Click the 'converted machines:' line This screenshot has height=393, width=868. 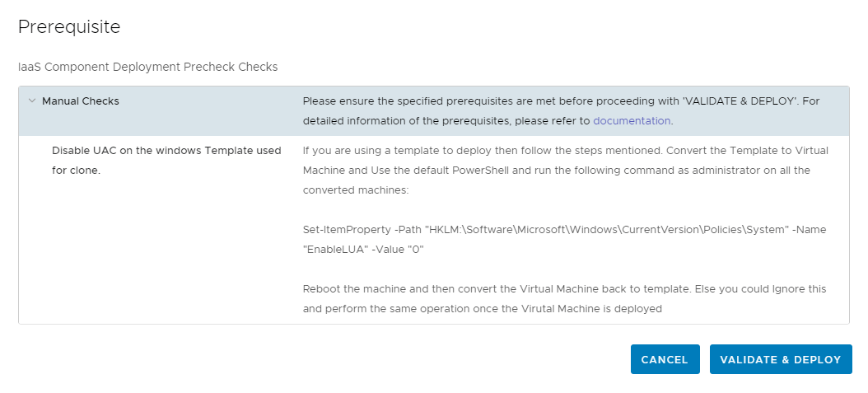tap(355, 190)
